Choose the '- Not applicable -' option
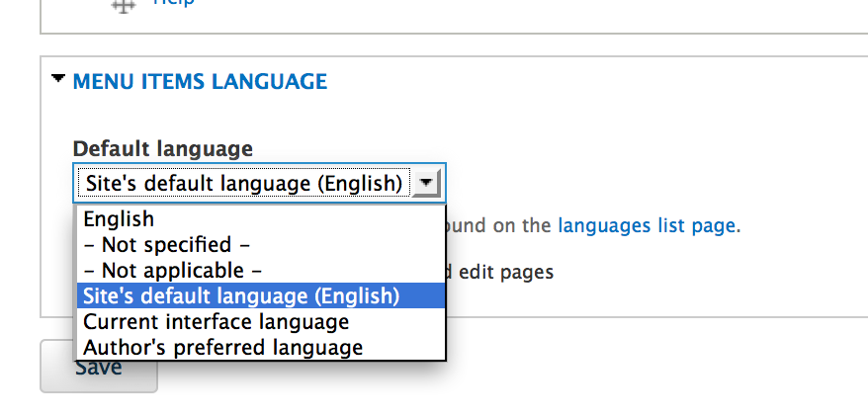Viewport: 868px width, 417px height. 261,271
